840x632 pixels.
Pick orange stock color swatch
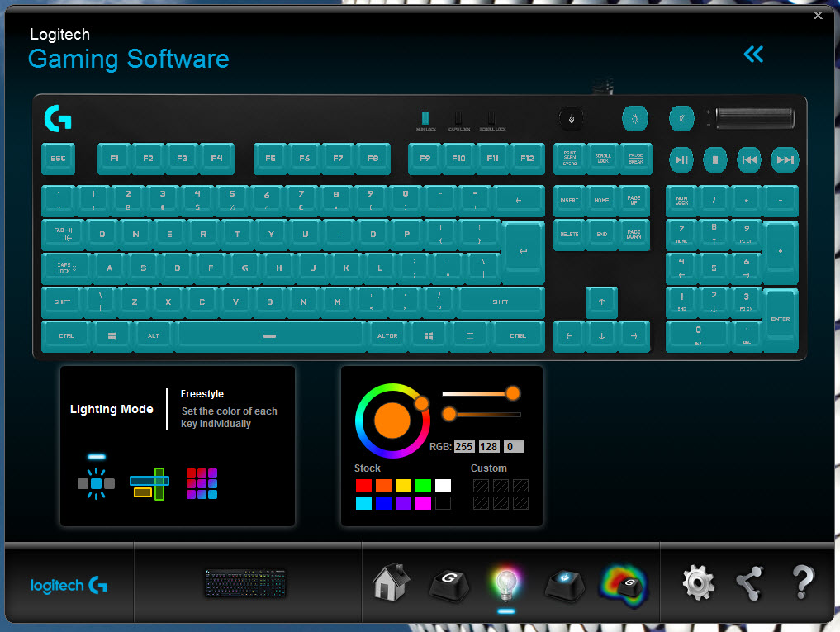(x=383, y=486)
